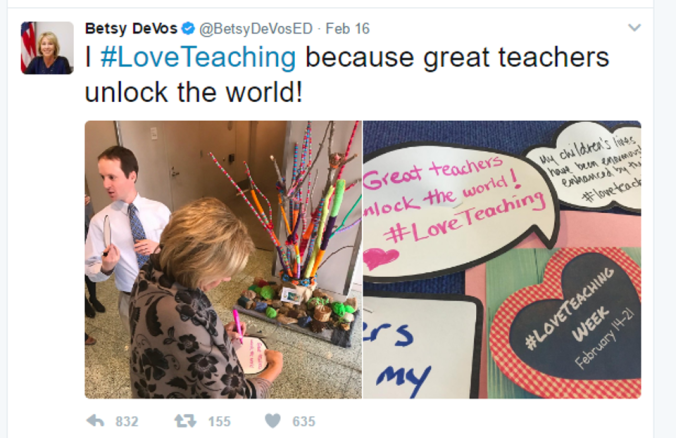
Task: Click the tweet text 'unlock the world!'
Action: [x=194, y=93]
